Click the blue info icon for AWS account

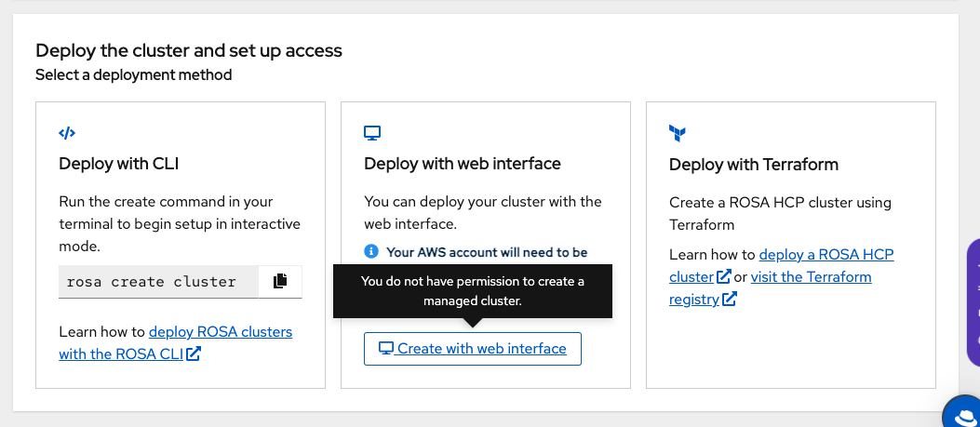coord(371,251)
